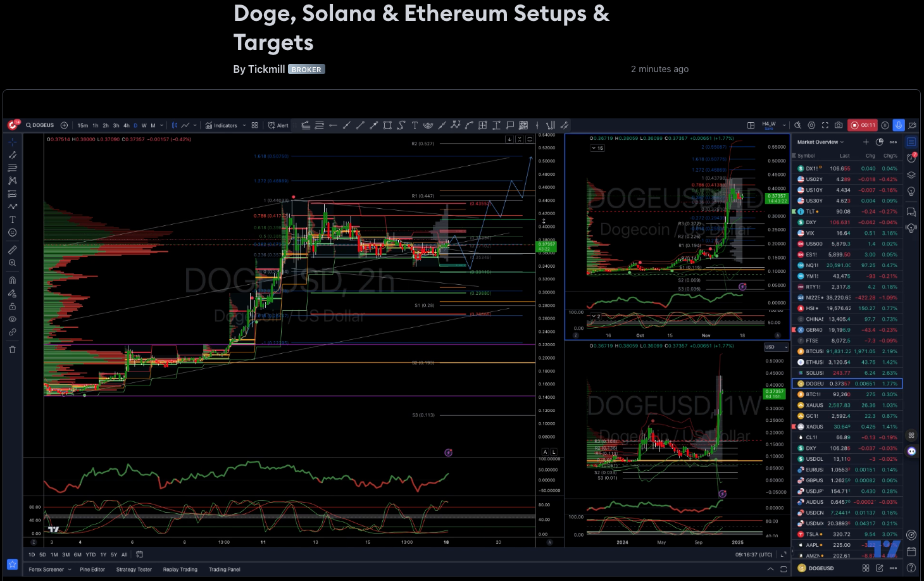Set the 3M date range
This screenshot has height=581, width=924.
click(x=66, y=554)
